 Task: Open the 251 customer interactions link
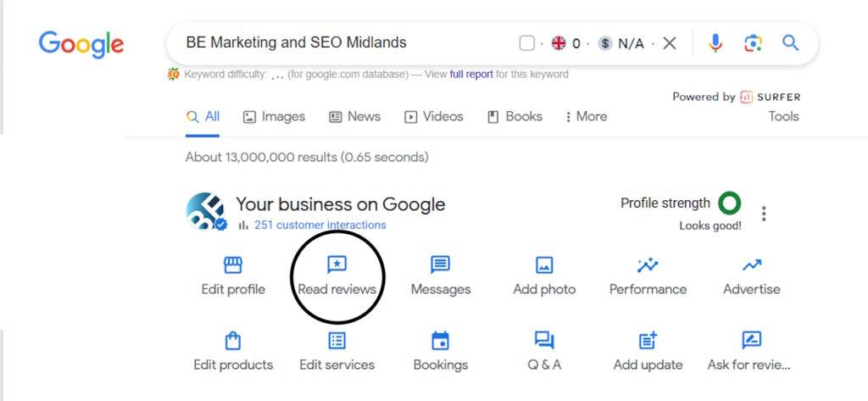(x=320, y=225)
